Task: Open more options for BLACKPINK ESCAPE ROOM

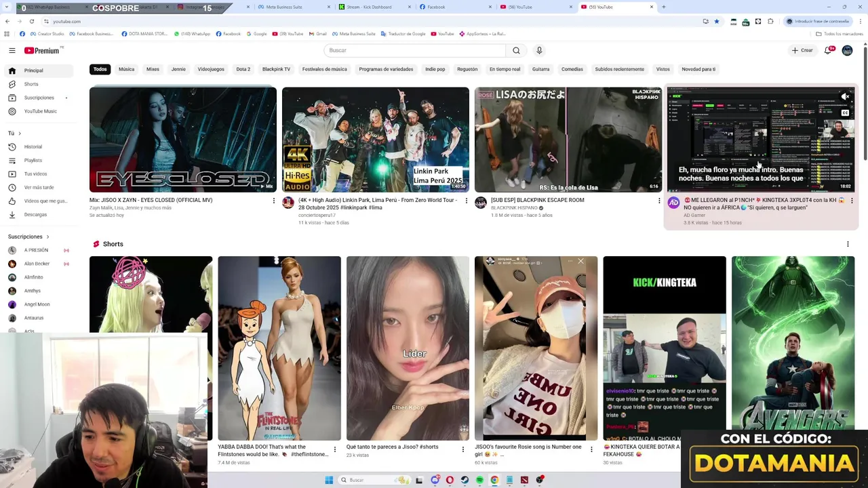Action: (659, 201)
